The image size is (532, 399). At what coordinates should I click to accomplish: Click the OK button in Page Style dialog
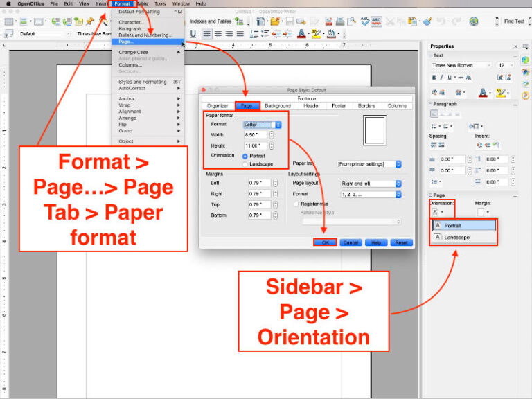325,242
